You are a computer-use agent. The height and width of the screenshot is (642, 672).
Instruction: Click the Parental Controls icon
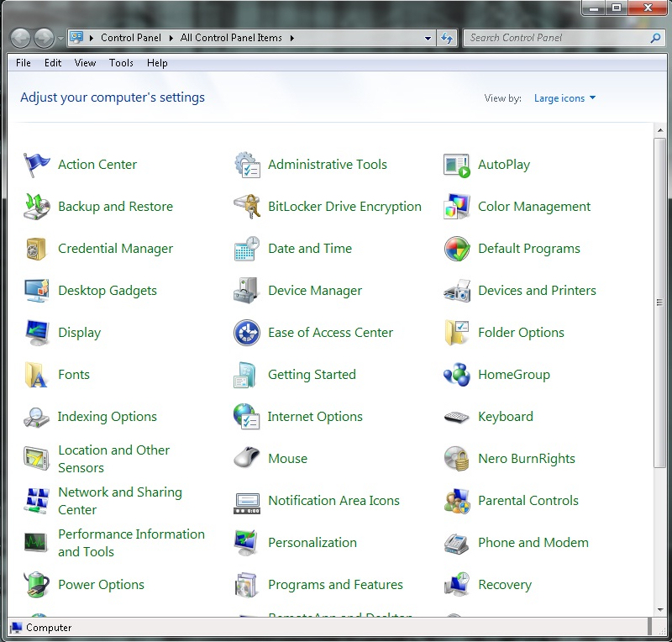click(x=457, y=501)
